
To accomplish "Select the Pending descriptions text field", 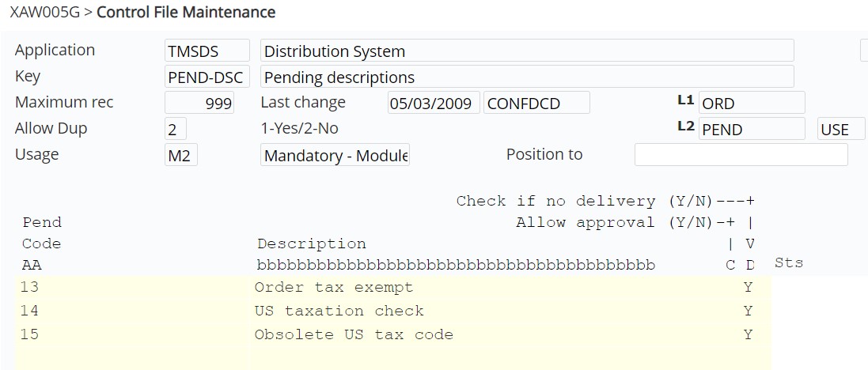I will pyautogui.click(x=527, y=77).
